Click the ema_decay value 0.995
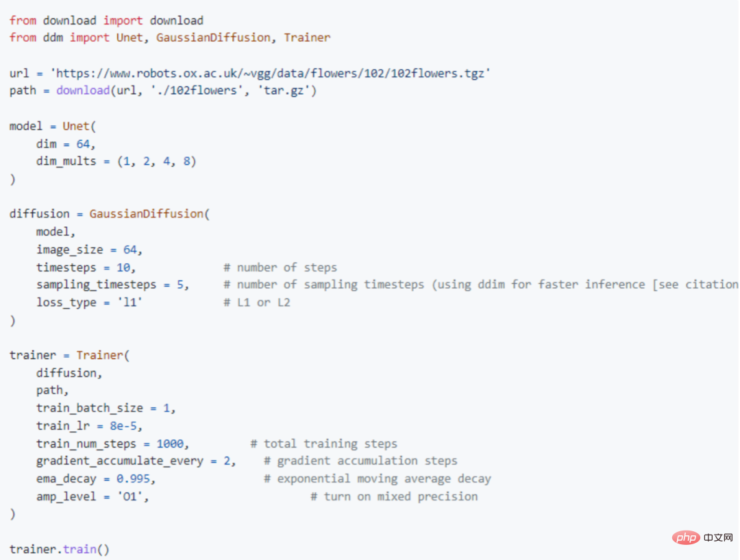 [x=133, y=479]
